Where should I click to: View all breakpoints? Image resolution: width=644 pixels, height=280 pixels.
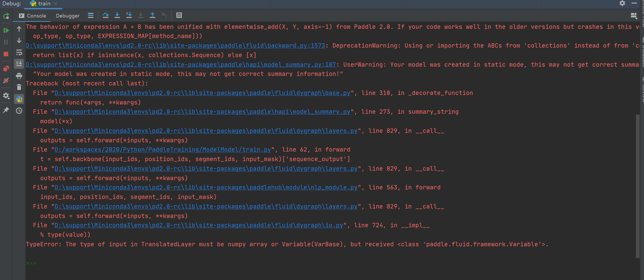point(6,68)
